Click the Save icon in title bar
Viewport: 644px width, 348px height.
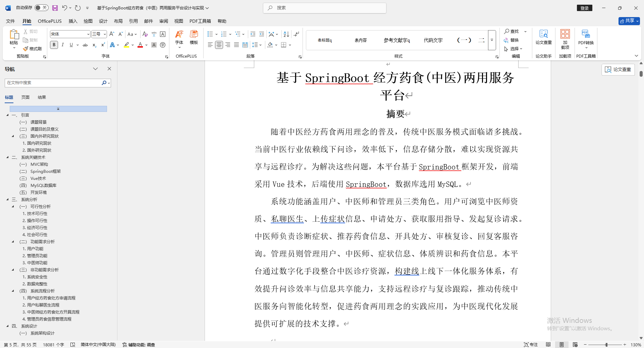pos(55,8)
